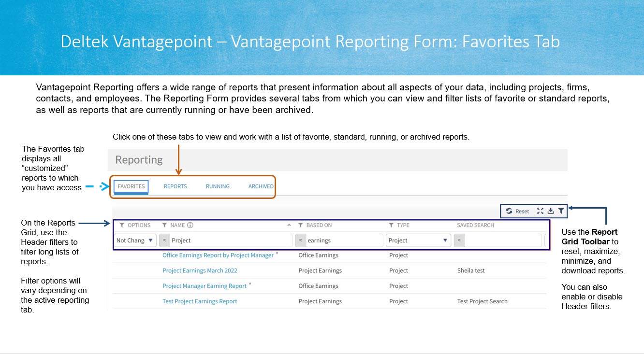Toggle the Header filters using the funnel icon
This screenshot has height=354, width=644.
561,211
